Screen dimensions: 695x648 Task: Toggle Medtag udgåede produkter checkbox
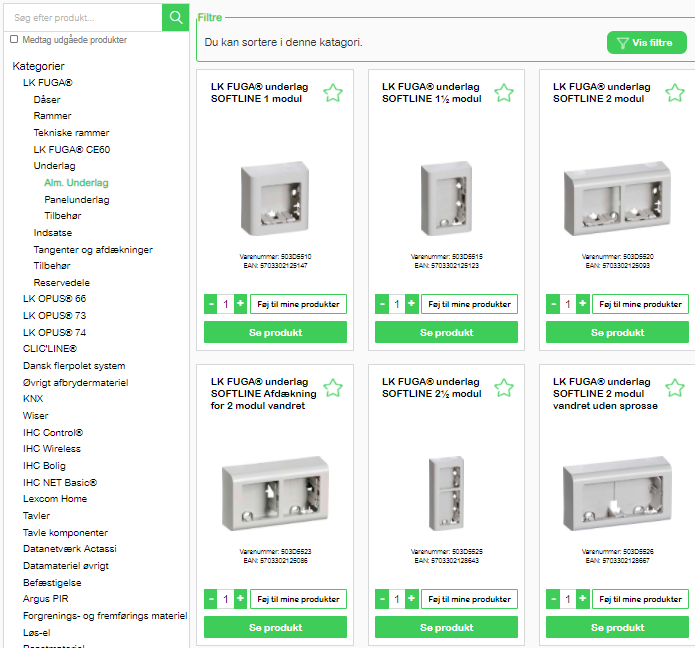pos(14,39)
